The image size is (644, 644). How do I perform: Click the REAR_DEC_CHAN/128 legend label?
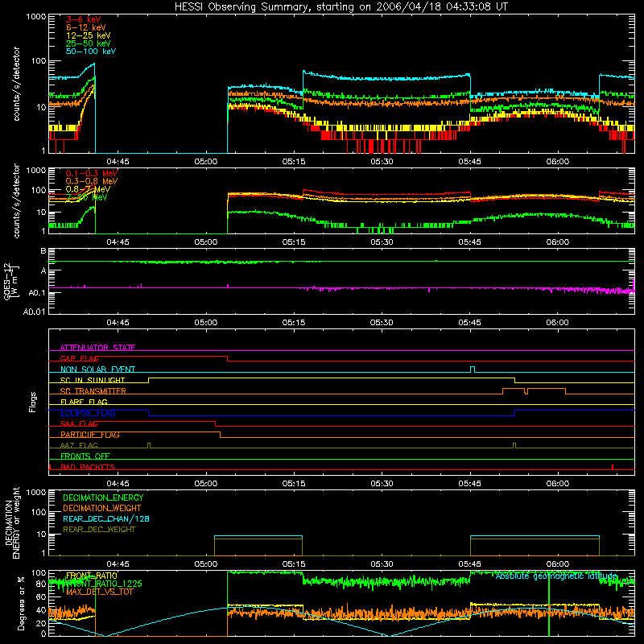click(106, 518)
